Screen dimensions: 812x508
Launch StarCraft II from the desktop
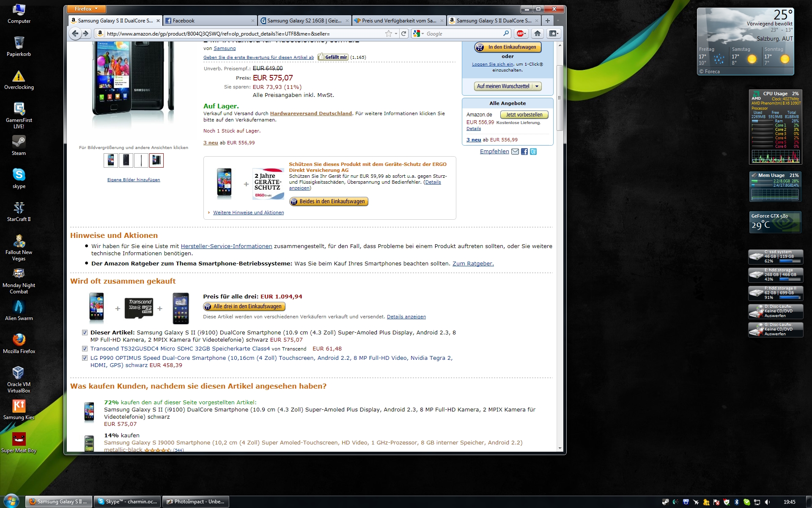(x=19, y=212)
